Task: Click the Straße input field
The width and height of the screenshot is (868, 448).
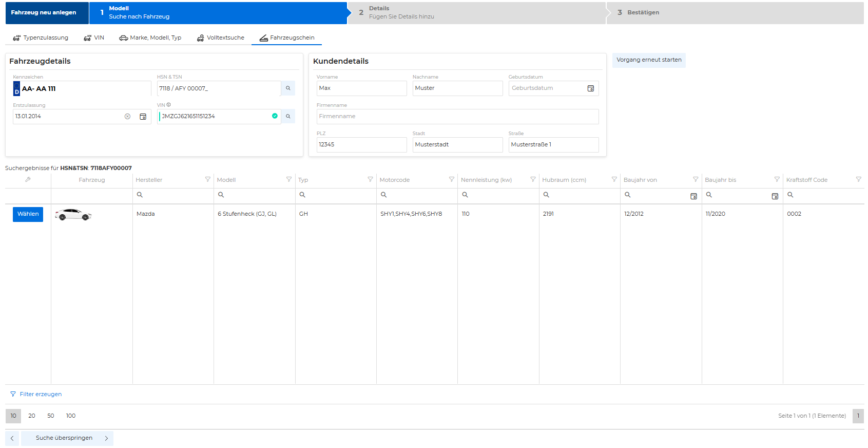Action: click(x=553, y=145)
